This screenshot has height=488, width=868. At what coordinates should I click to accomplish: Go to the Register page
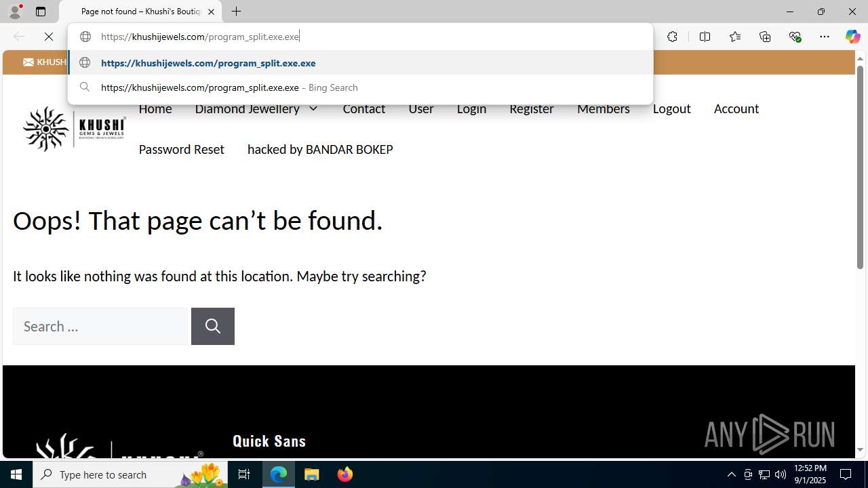532,108
